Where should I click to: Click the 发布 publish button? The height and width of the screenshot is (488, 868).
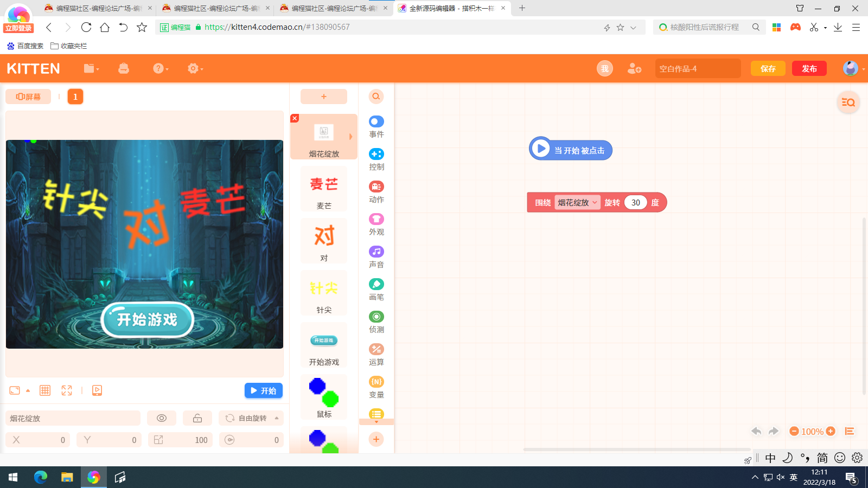[809, 68]
